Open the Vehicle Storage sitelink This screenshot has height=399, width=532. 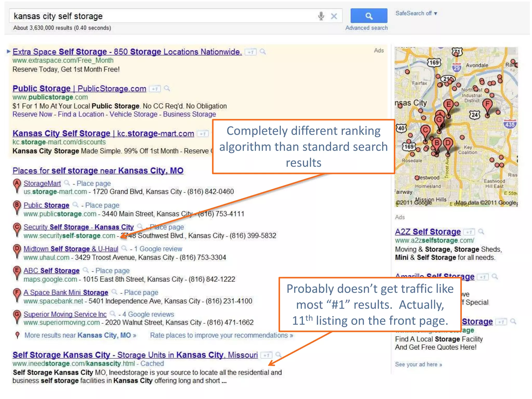pyautogui.click(x=133, y=114)
